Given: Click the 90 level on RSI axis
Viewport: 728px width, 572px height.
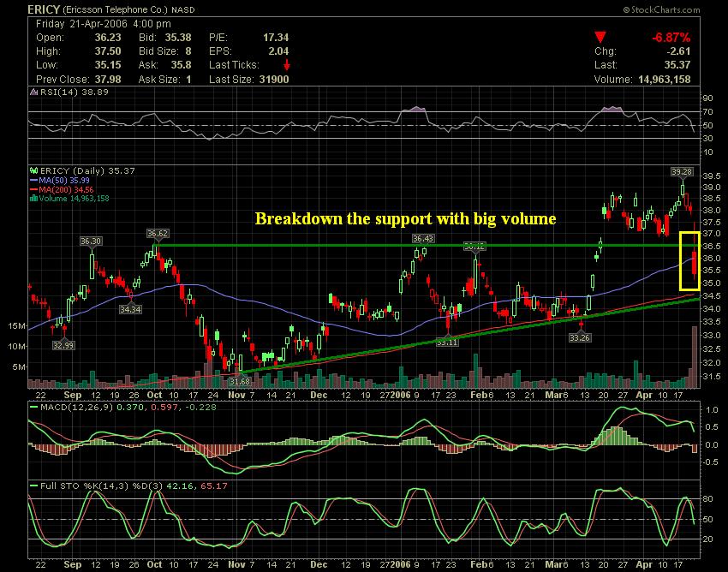Looking at the screenshot, I should pyautogui.click(x=707, y=98).
